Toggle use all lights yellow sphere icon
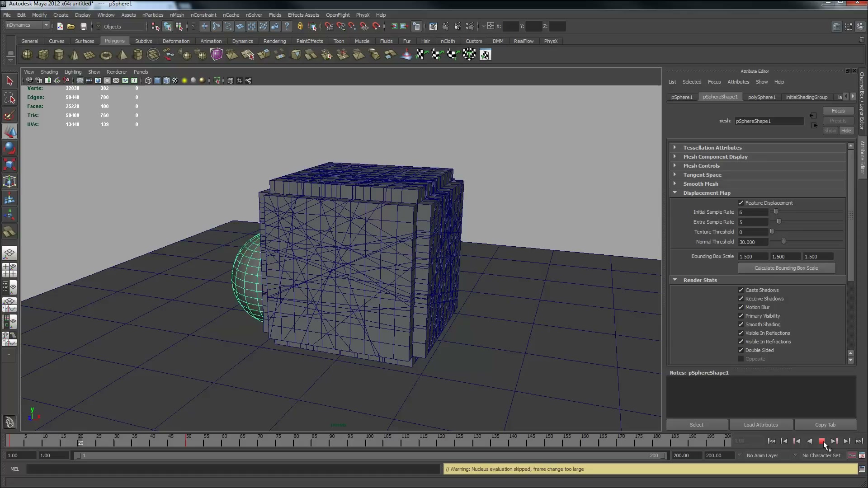Viewport: 868px width, 488px height. pos(184,80)
